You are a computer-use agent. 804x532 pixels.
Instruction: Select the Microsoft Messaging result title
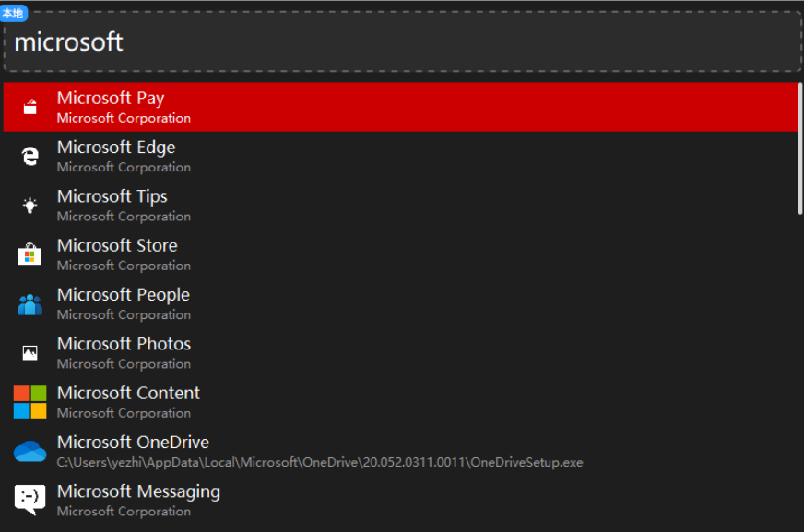pos(139,491)
